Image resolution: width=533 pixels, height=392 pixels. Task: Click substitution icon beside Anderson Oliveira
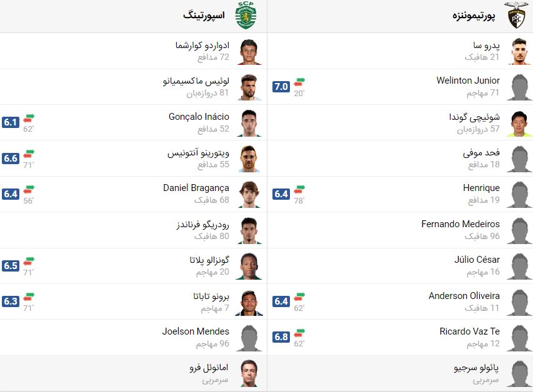[300, 296]
